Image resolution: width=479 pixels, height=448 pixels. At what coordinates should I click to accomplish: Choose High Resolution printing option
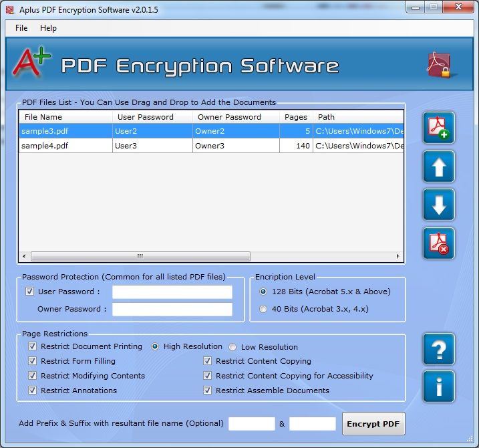[155, 346]
